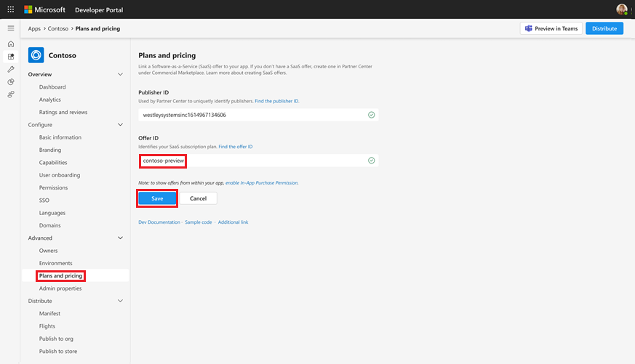
Task: Click Advanced section header label
Action: pos(40,238)
